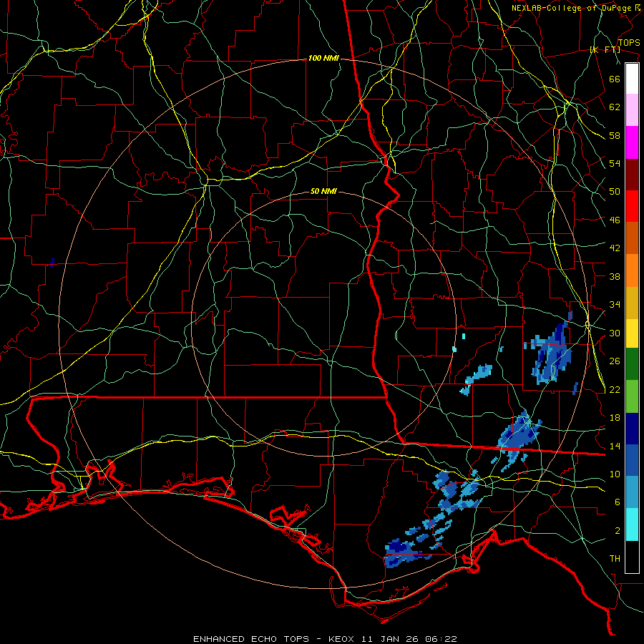644x644 pixels.
Task: Select the gold legend swatch
Action: tap(632, 303)
